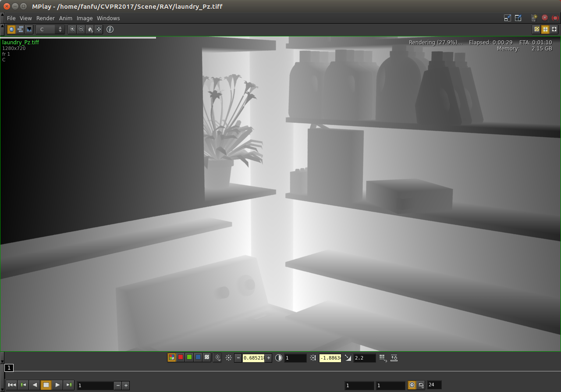Click the shrink window to image icon
561x392 pixels.
click(508, 18)
